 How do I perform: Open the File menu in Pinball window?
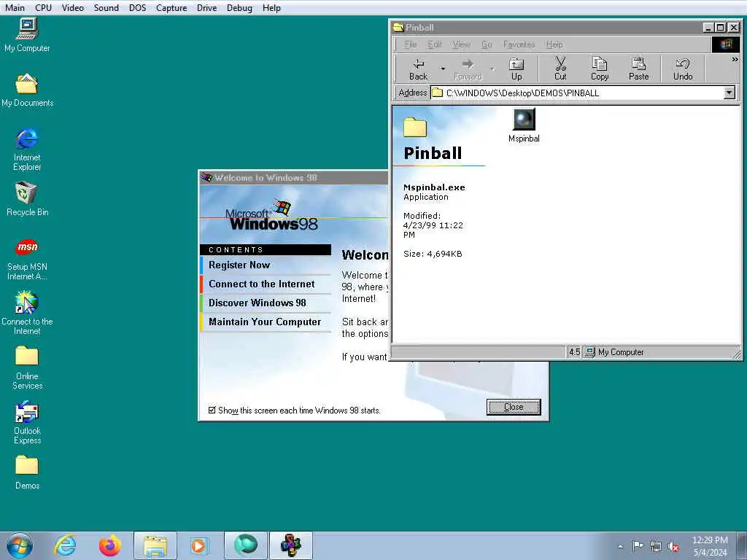(410, 44)
